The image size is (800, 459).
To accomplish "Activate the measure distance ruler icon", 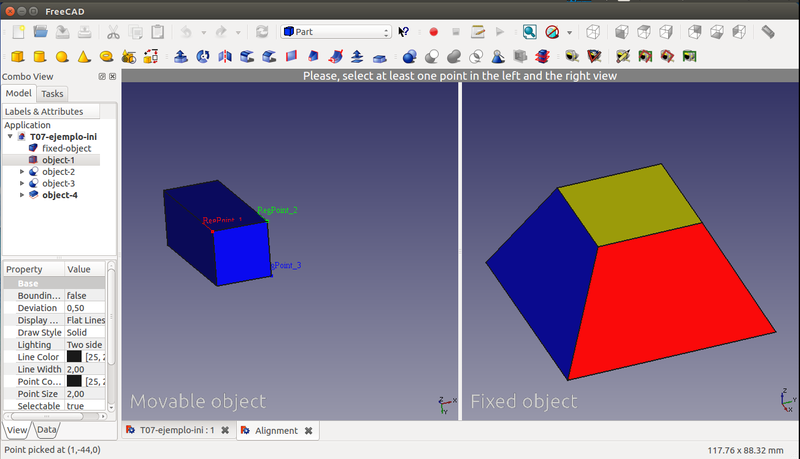I will (768, 32).
